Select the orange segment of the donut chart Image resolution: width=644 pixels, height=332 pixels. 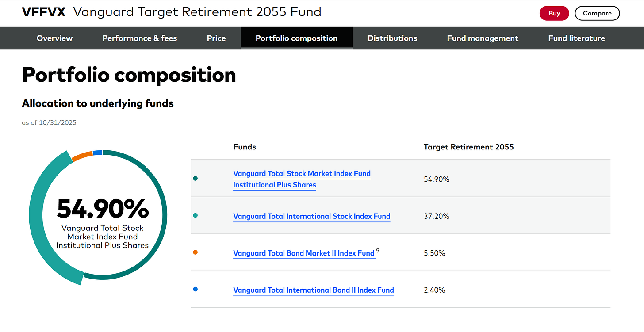pyautogui.click(x=82, y=156)
